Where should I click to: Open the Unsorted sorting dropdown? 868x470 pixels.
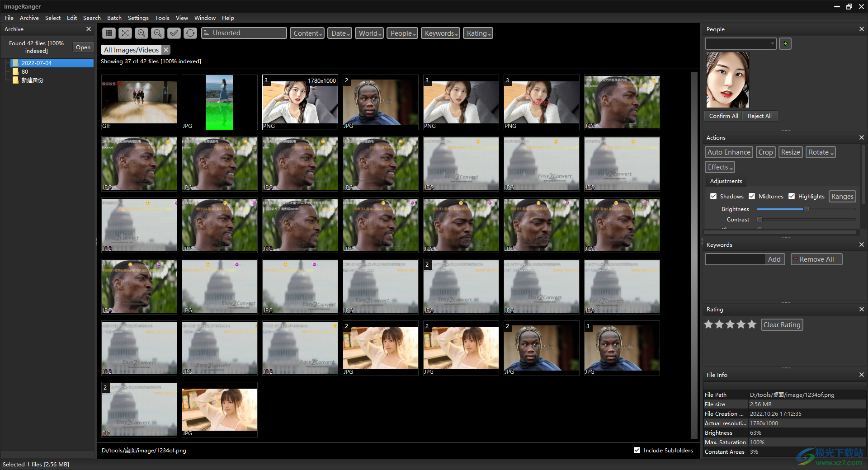(x=244, y=33)
